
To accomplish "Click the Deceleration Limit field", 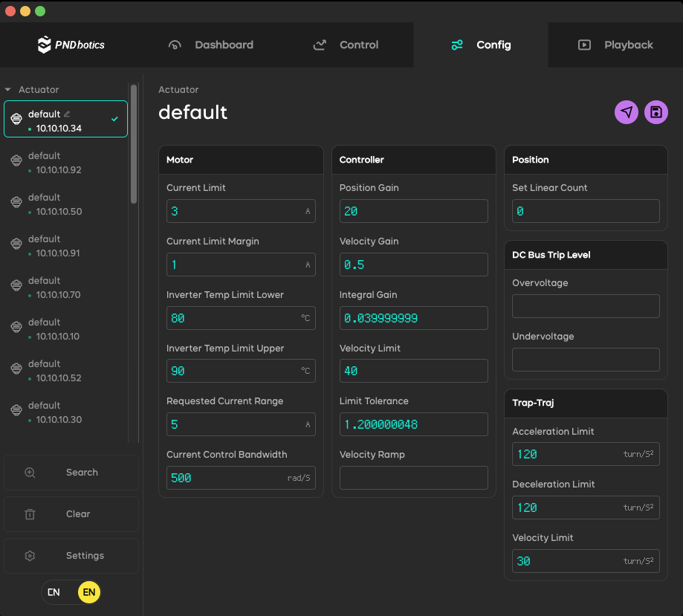I will (586, 508).
